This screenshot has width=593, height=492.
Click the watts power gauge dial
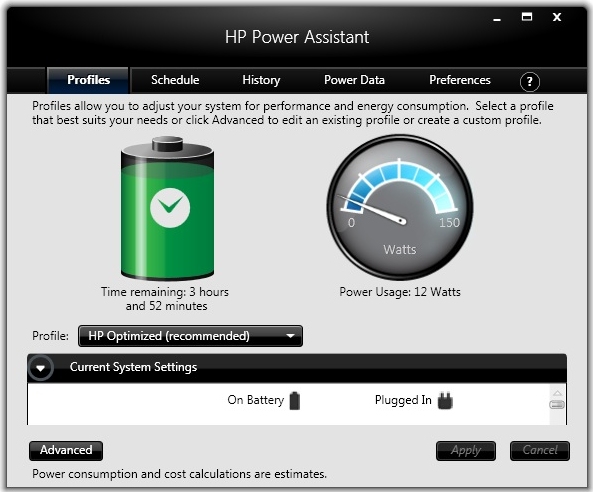400,207
